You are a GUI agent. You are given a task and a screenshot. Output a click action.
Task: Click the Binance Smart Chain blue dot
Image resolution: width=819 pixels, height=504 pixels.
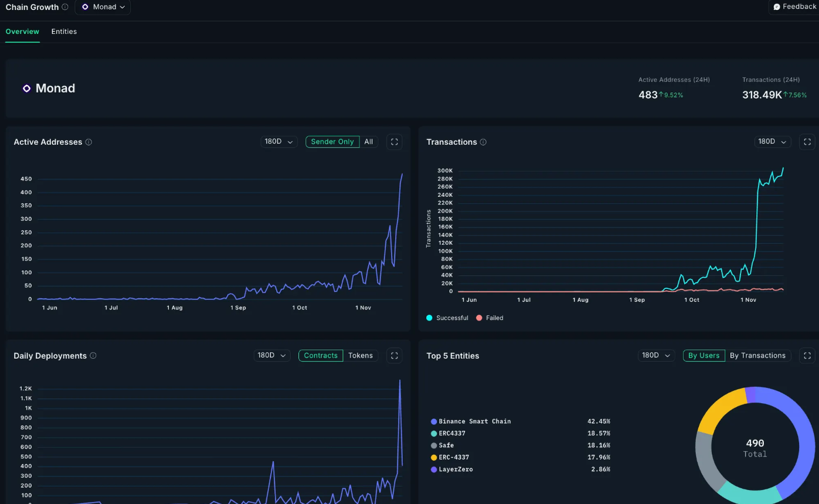coord(434,421)
